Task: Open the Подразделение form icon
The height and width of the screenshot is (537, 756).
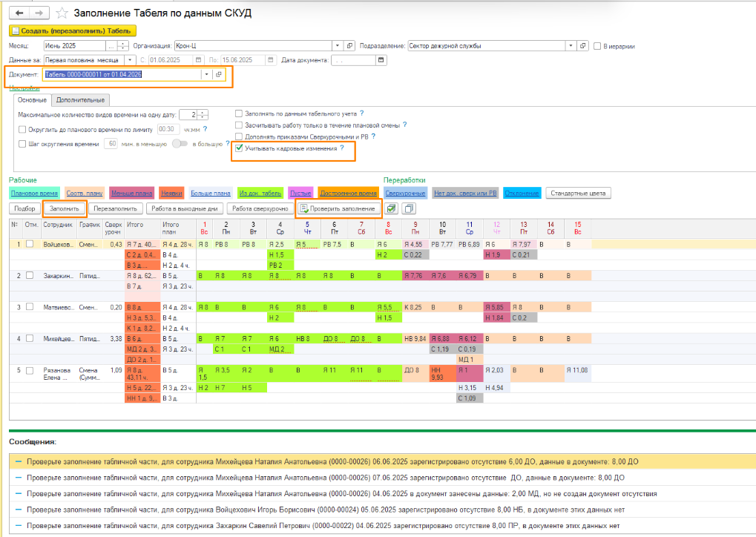Action: [x=582, y=46]
